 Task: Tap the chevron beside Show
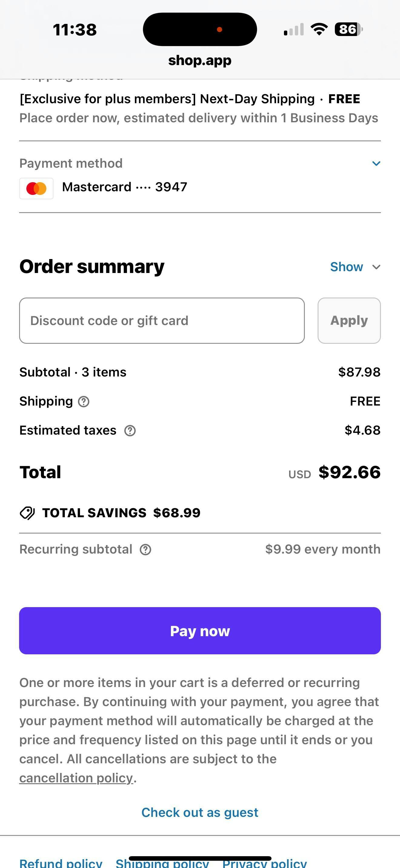pos(376,267)
